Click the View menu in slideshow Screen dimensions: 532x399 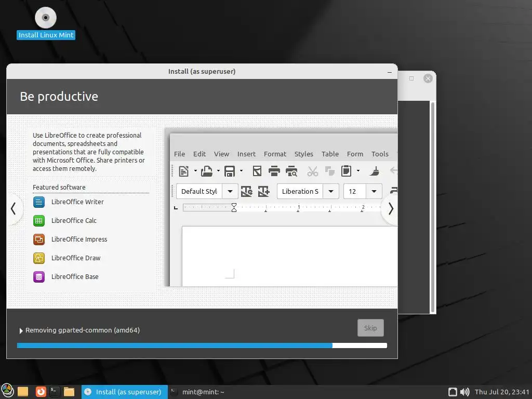click(x=221, y=154)
